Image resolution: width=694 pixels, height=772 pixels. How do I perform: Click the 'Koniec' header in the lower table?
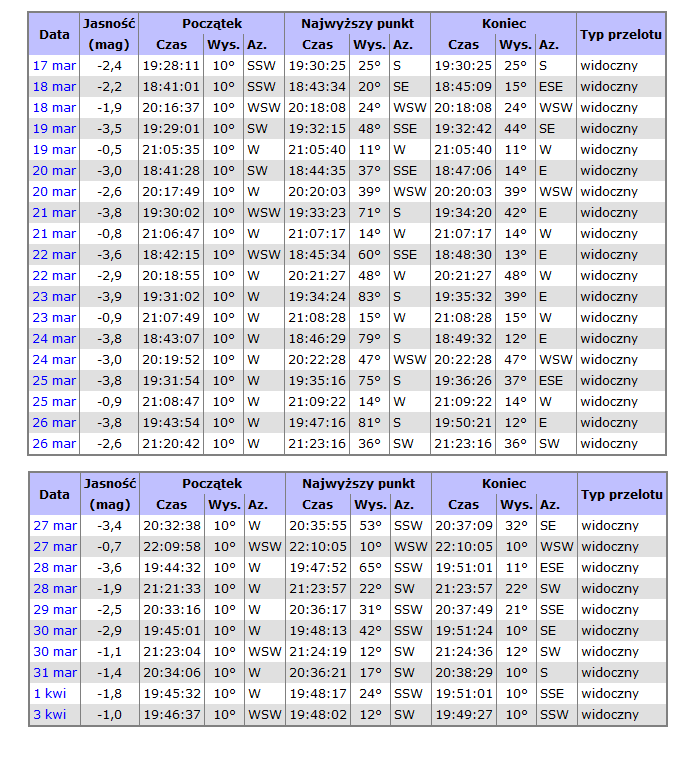[504, 483]
